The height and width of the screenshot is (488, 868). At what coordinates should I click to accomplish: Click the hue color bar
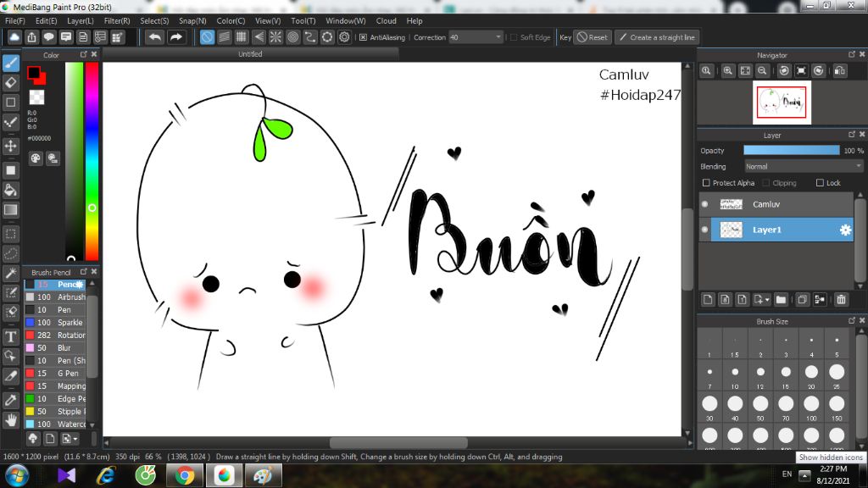[x=92, y=161]
